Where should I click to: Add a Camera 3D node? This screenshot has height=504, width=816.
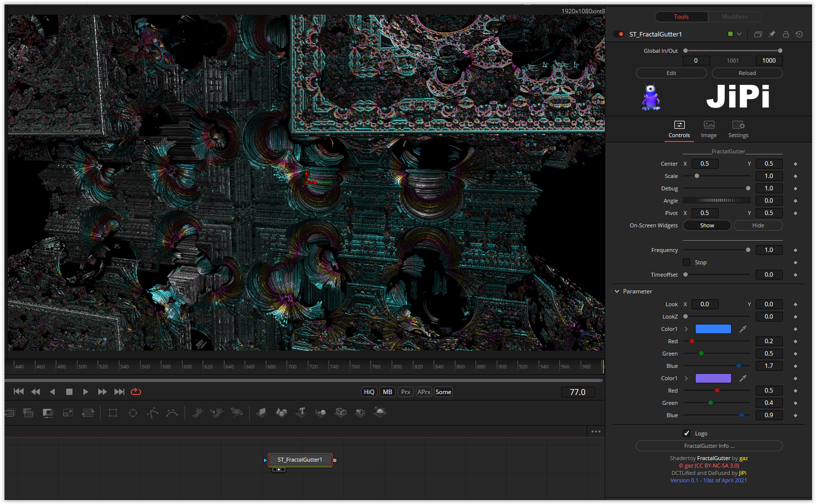coord(340,413)
